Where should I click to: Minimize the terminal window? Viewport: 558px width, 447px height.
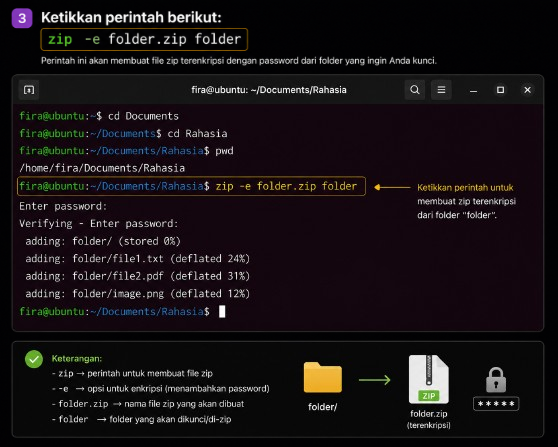click(x=473, y=90)
